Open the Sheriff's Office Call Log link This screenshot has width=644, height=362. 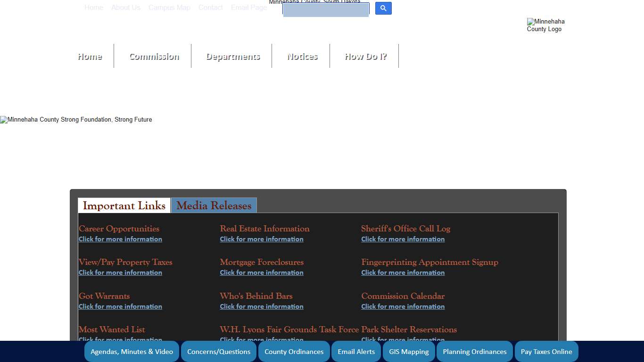tap(403, 239)
